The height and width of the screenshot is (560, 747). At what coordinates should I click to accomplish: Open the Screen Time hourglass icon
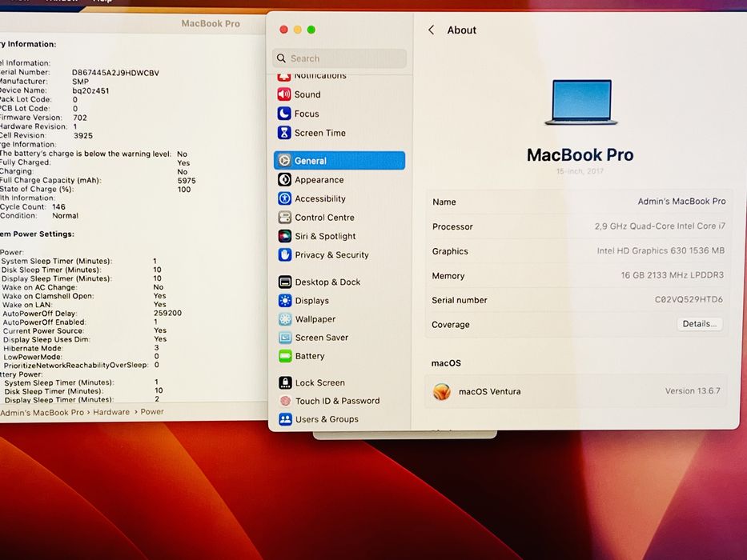point(284,132)
